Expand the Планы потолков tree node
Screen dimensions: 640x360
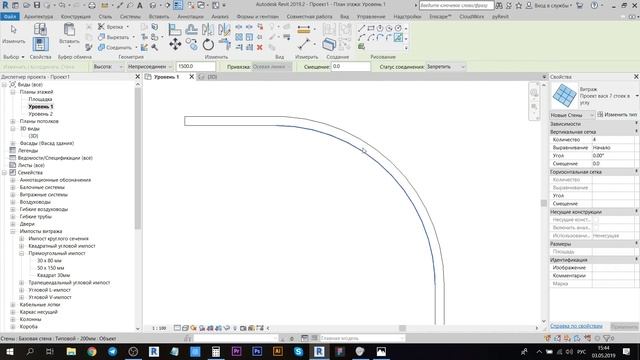(x=13, y=121)
